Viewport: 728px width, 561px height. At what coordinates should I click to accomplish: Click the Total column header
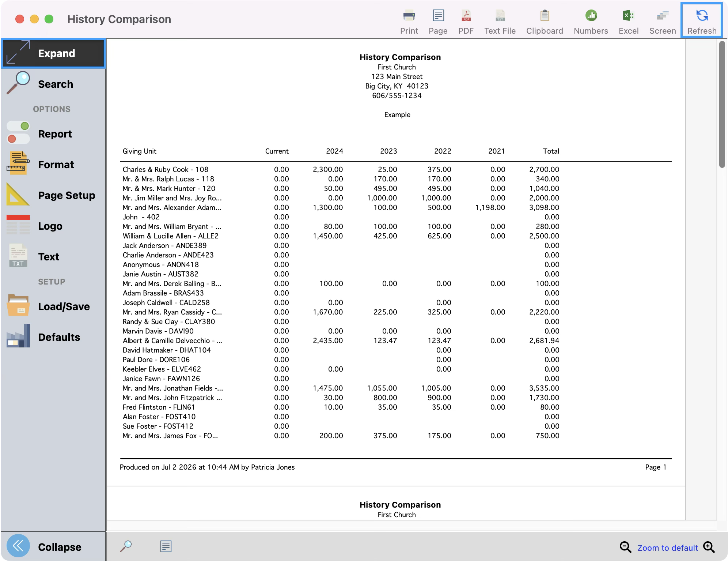pos(551,151)
